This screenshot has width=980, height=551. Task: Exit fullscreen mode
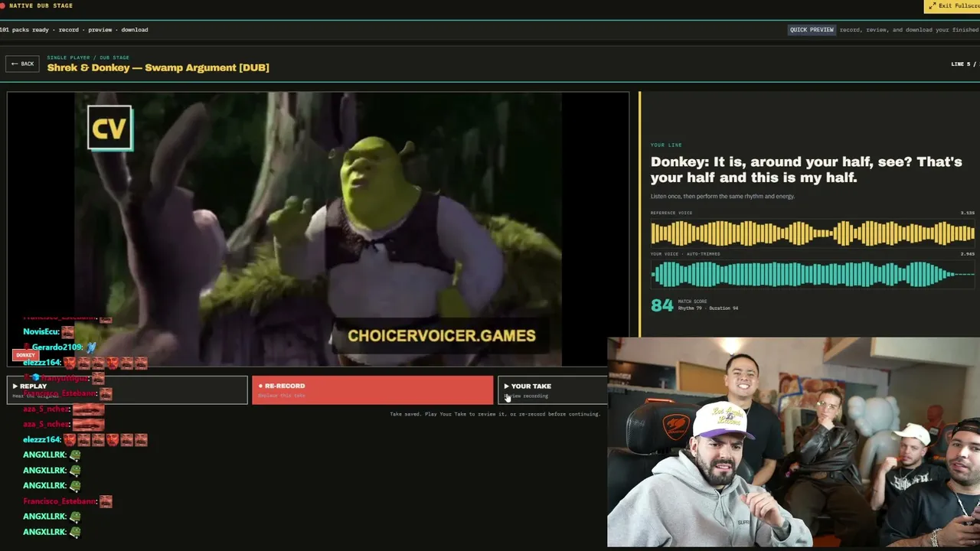pyautogui.click(x=952, y=6)
